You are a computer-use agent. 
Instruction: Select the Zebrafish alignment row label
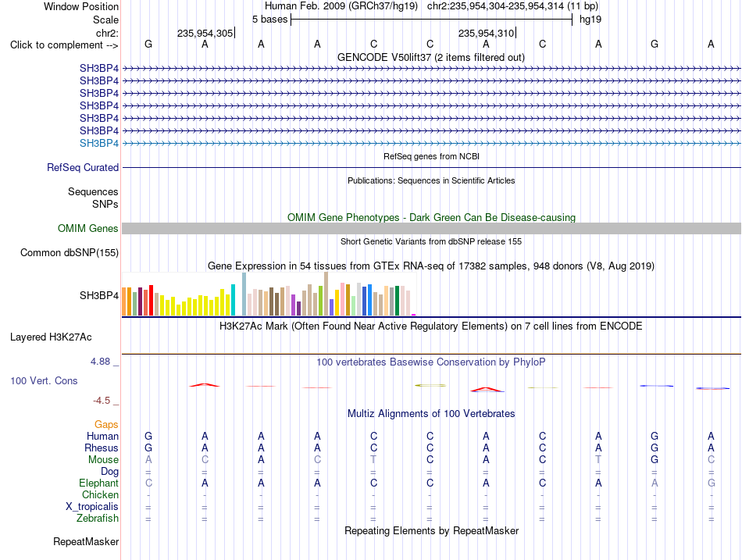98,519
